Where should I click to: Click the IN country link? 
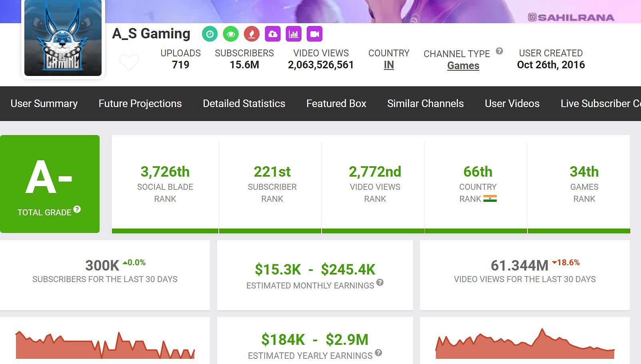[x=389, y=65]
